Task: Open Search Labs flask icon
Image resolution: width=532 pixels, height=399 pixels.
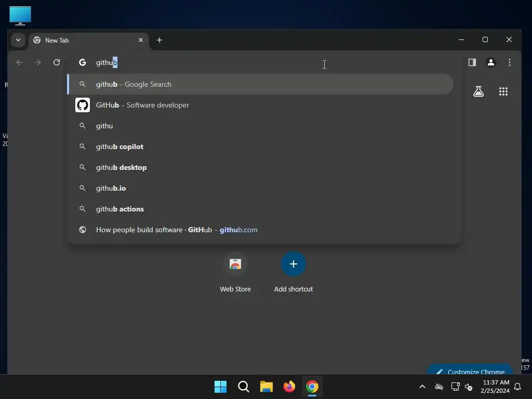Action: tap(478, 91)
